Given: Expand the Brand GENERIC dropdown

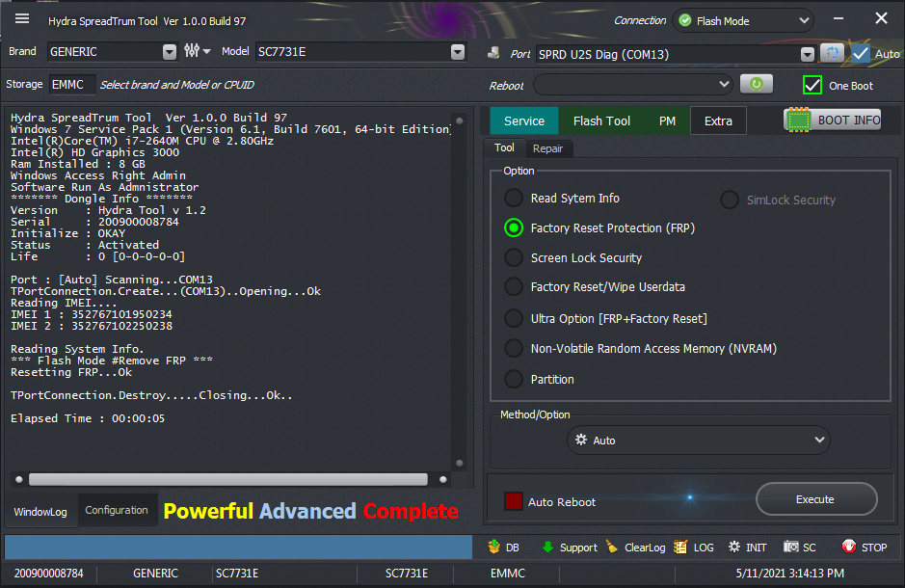Looking at the screenshot, I should 169,52.
